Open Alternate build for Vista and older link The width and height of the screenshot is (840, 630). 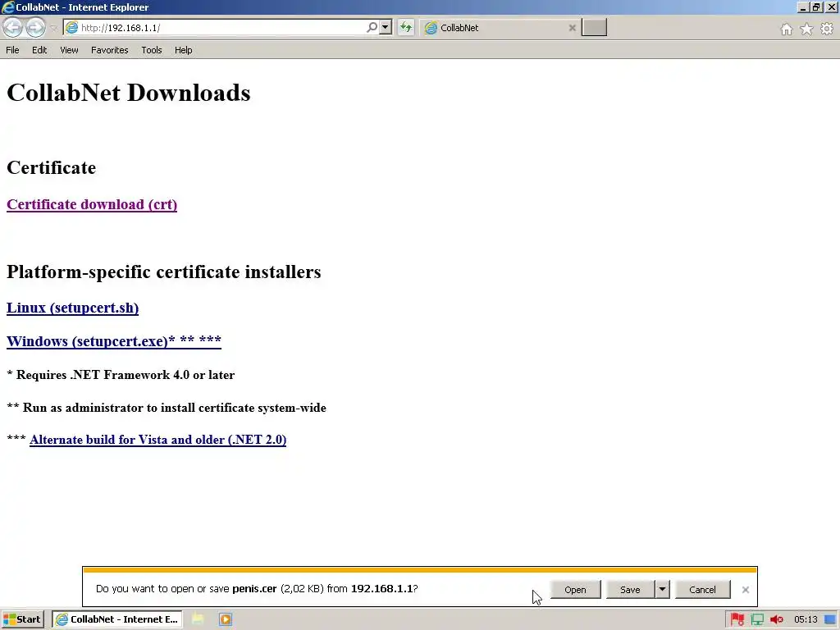tap(158, 440)
